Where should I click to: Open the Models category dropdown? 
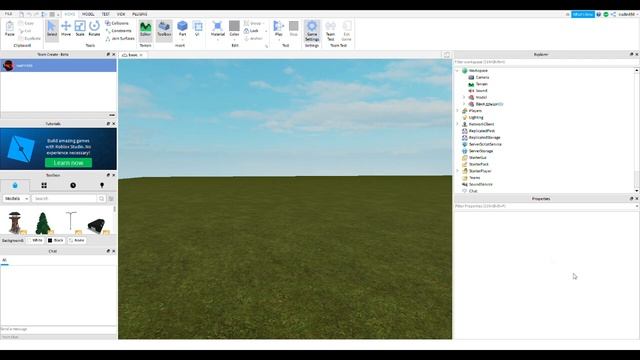[16, 198]
